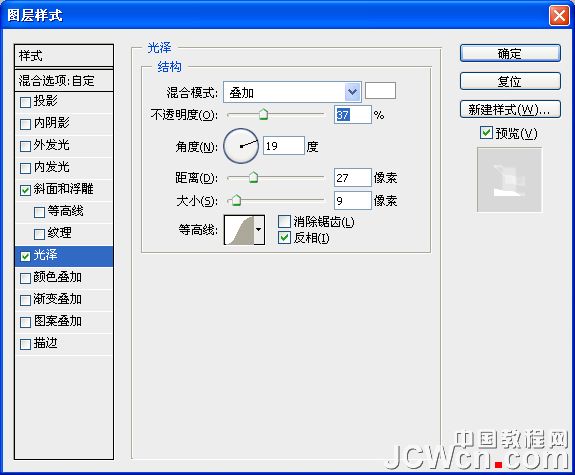
Task: Click the size field showing 9
Action: click(x=353, y=200)
